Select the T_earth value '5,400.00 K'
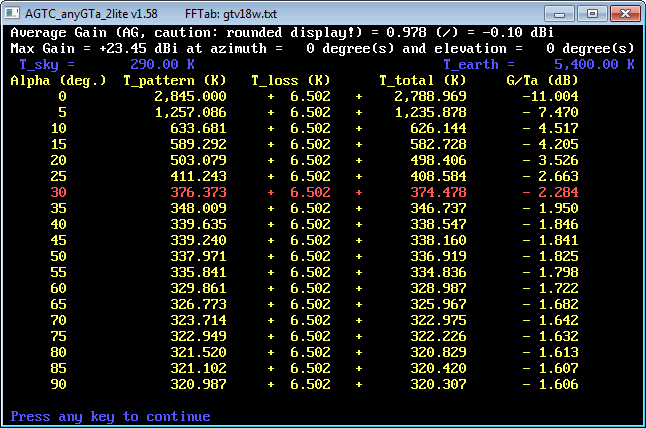646x428 pixels. (594, 64)
